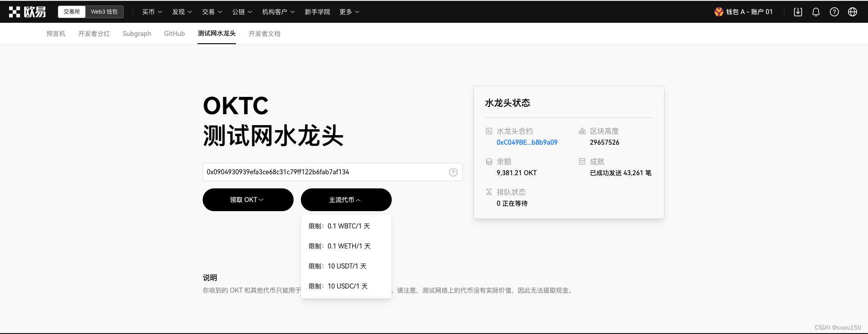Image resolution: width=868 pixels, height=334 pixels.
Task: Switch to the 开发者文档 tab
Action: click(x=264, y=34)
